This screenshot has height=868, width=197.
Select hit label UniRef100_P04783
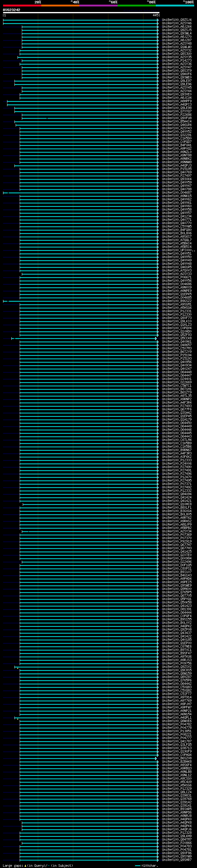click(x=177, y=846)
